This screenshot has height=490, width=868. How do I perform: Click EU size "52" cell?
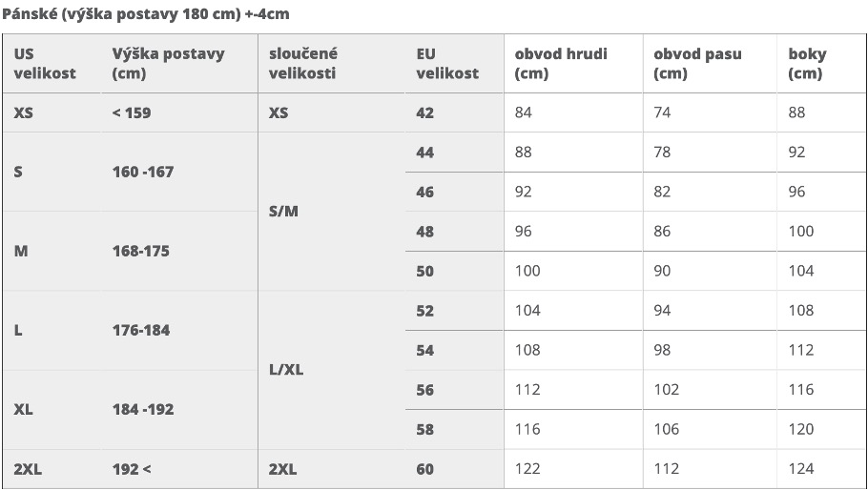click(x=425, y=310)
